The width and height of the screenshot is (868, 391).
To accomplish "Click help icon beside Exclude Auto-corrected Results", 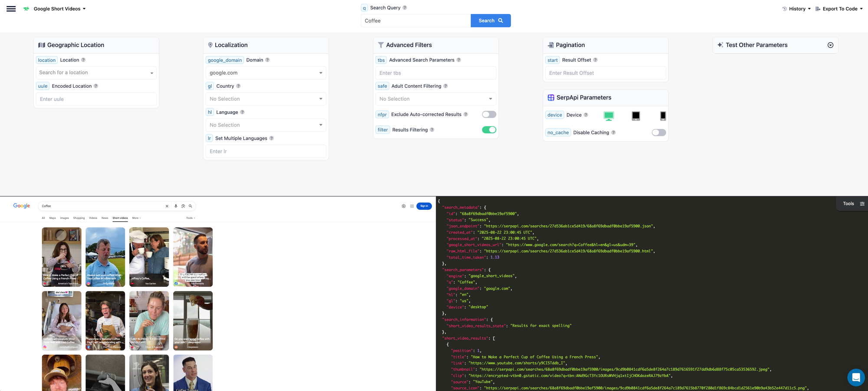I will click(x=466, y=114).
